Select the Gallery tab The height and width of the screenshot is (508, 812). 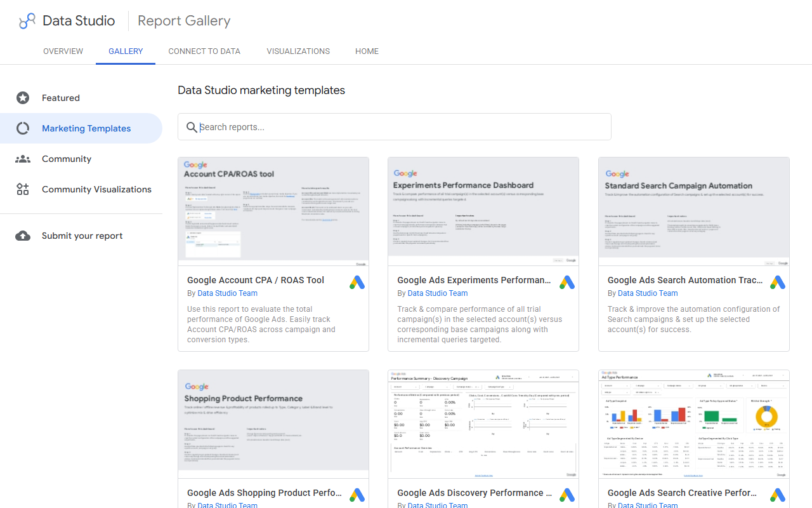(126, 51)
